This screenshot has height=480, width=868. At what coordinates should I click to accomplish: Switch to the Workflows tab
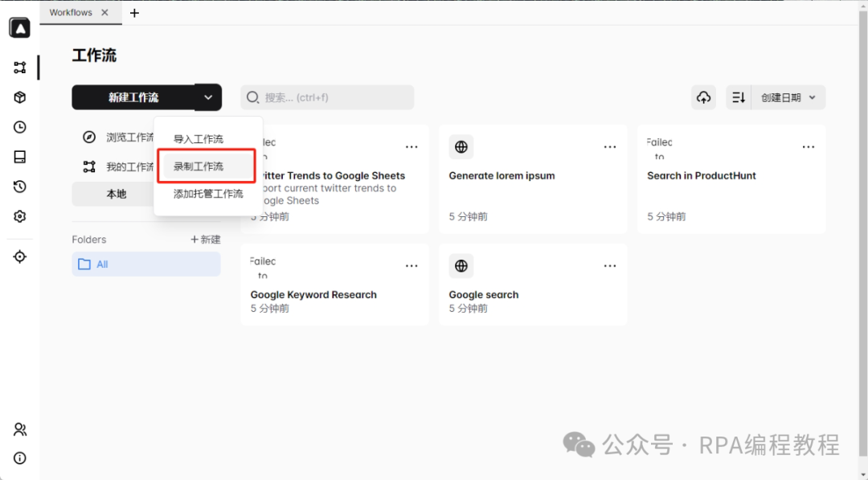[71, 13]
